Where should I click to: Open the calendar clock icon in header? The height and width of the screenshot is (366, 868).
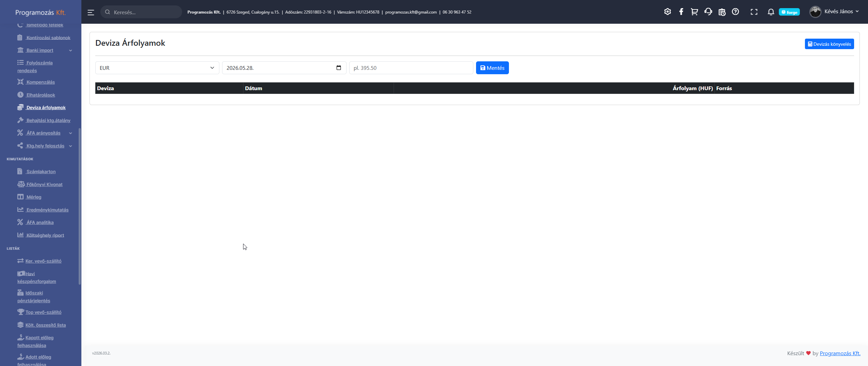pos(722,12)
